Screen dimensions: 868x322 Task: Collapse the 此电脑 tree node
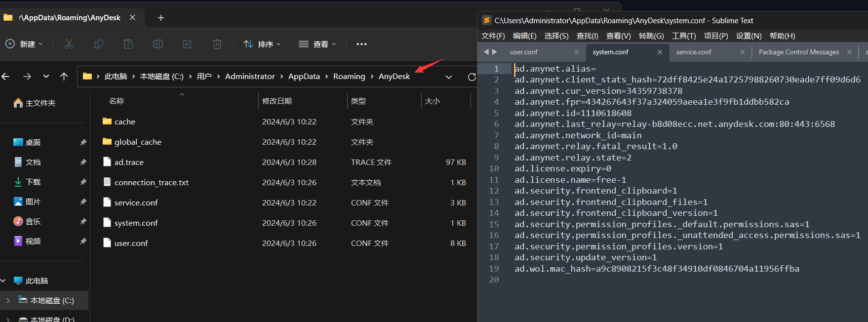3,281
